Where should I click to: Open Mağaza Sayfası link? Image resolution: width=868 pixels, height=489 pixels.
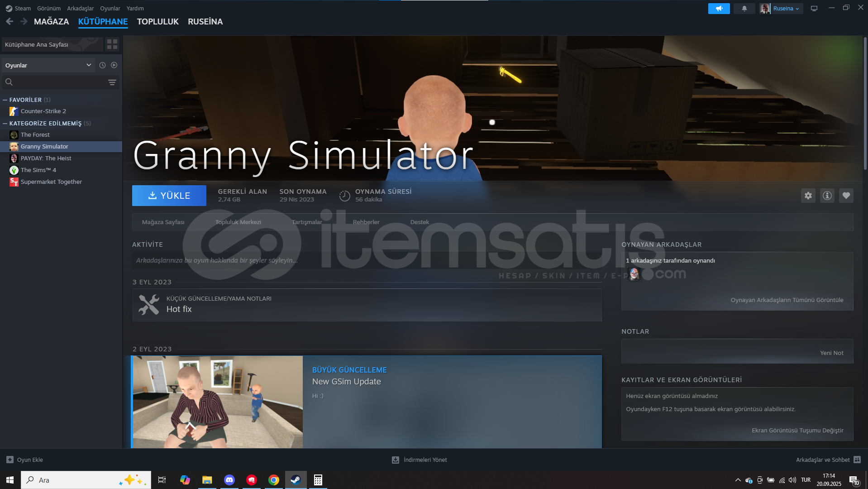pos(163,222)
